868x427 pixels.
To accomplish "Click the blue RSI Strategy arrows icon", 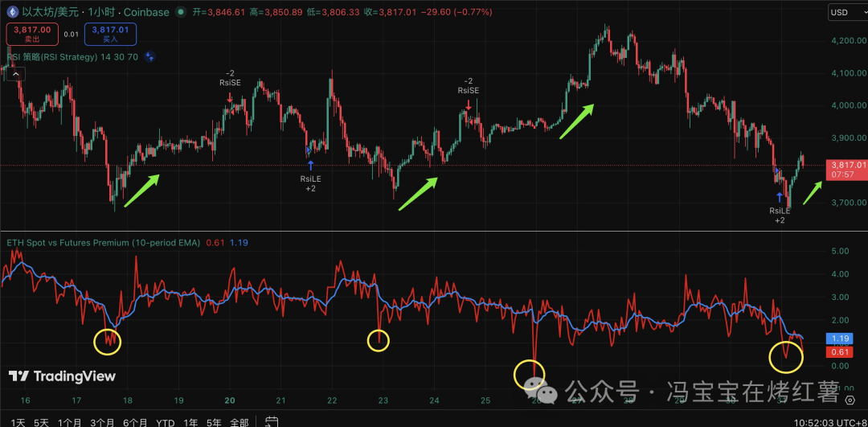I will click(149, 56).
